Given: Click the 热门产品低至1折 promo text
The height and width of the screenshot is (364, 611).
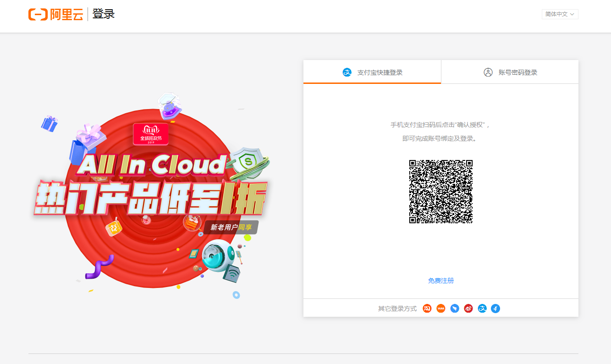Looking at the screenshot, I should (x=151, y=199).
